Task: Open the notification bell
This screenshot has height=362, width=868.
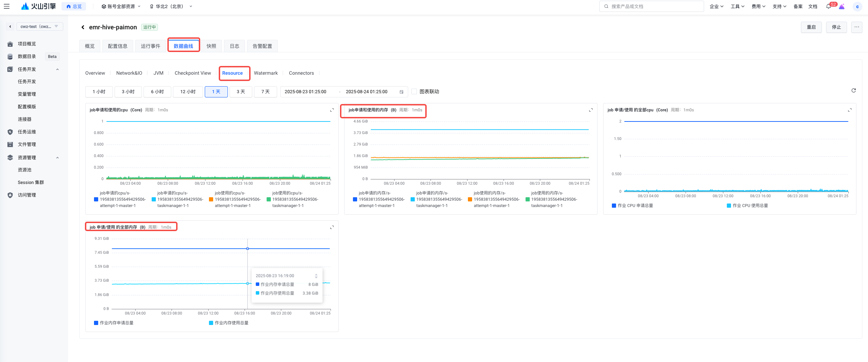Action: click(828, 6)
